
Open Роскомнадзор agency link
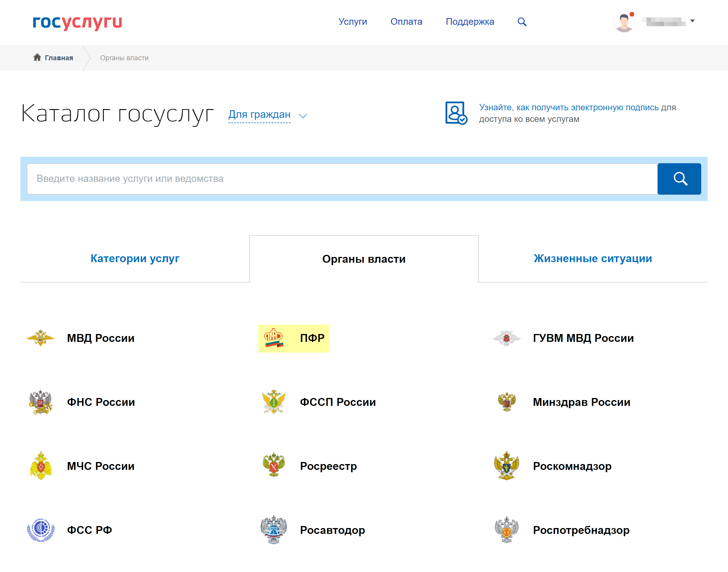pyautogui.click(x=572, y=466)
